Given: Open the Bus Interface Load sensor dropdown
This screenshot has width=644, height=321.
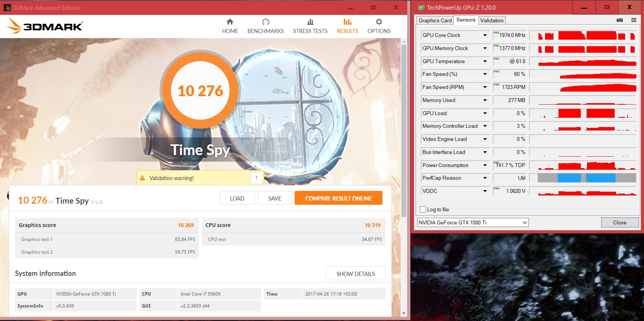Looking at the screenshot, I should click(x=485, y=152).
